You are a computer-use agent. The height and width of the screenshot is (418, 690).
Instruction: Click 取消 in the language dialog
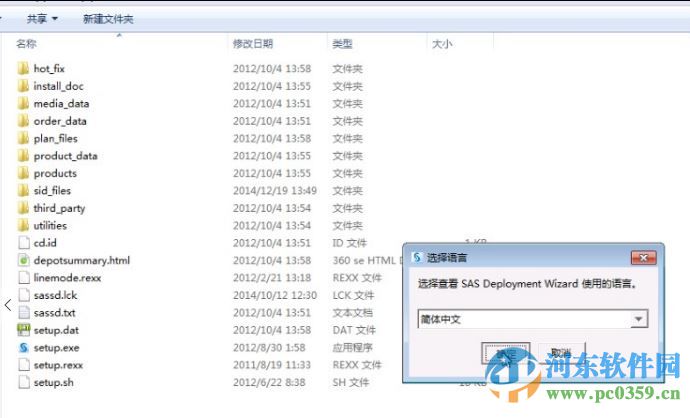562,353
